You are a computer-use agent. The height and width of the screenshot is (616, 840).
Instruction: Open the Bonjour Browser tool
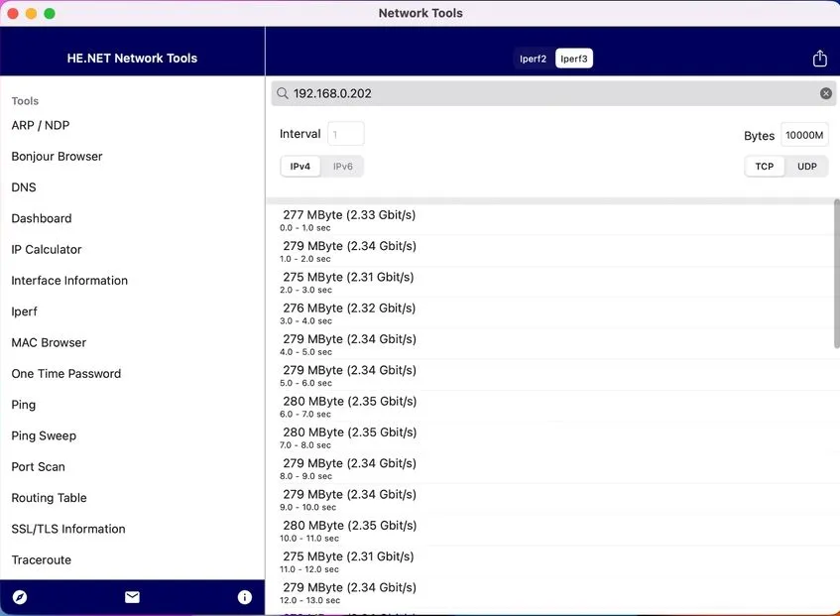pyautogui.click(x=58, y=157)
